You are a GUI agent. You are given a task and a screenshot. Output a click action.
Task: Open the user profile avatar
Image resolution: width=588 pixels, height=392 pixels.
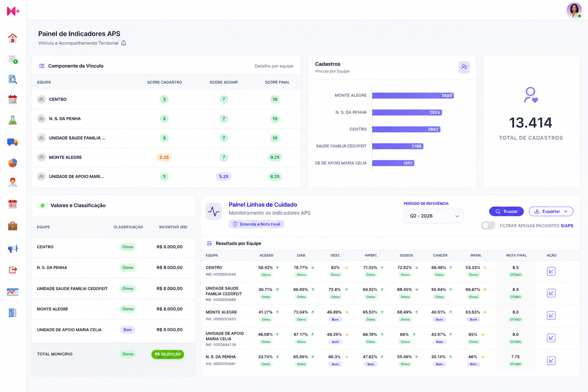coord(574,10)
